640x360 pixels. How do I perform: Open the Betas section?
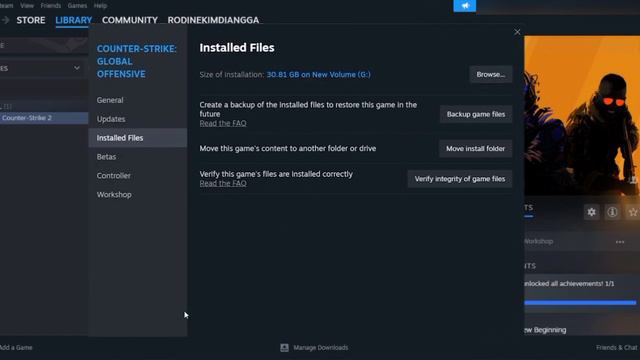[x=138, y=157]
